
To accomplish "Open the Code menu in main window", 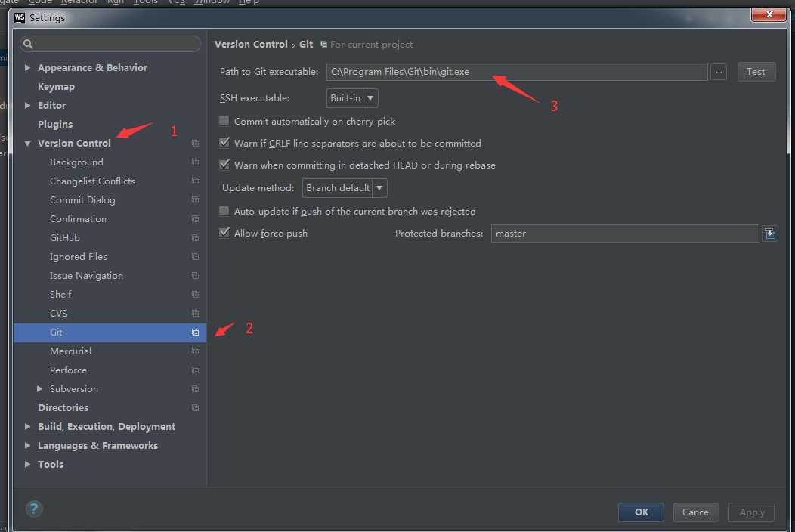I will 39,2.
